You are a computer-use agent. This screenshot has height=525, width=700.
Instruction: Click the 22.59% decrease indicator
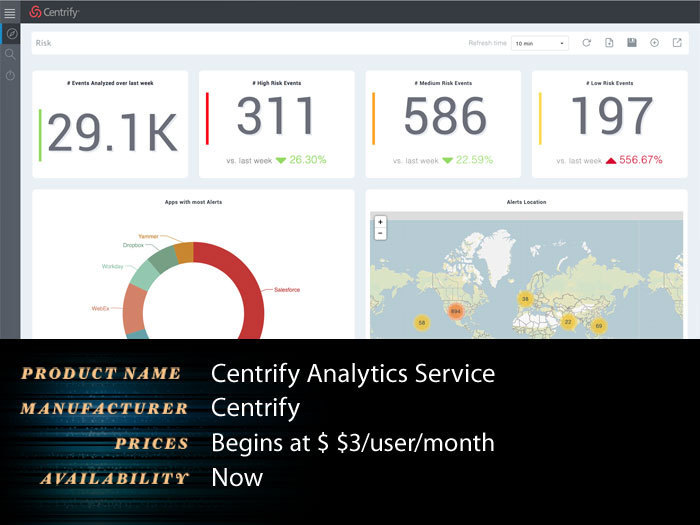pyautogui.click(x=467, y=160)
